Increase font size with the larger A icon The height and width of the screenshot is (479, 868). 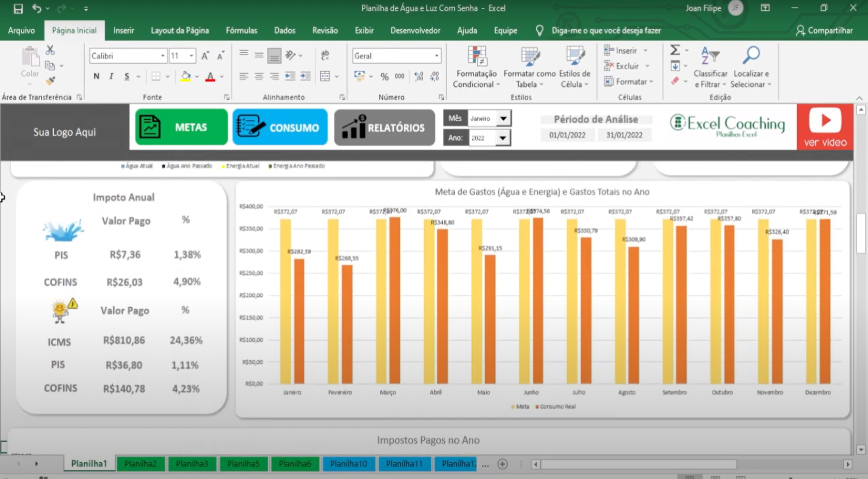pos(205,56)
